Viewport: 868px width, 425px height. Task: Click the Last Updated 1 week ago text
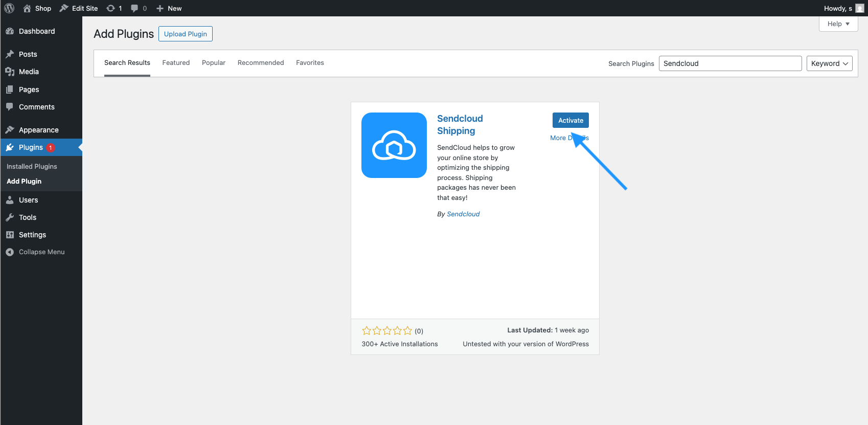point(548,330)
